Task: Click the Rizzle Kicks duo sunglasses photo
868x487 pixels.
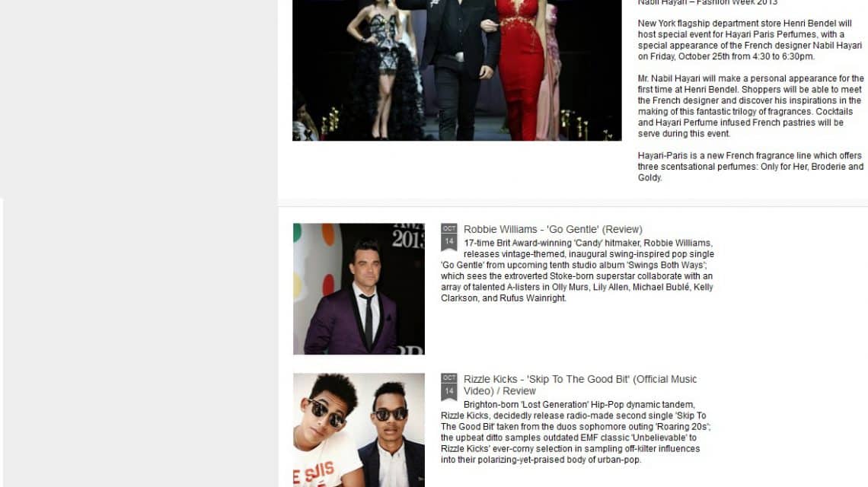Action: pos(359,429)
